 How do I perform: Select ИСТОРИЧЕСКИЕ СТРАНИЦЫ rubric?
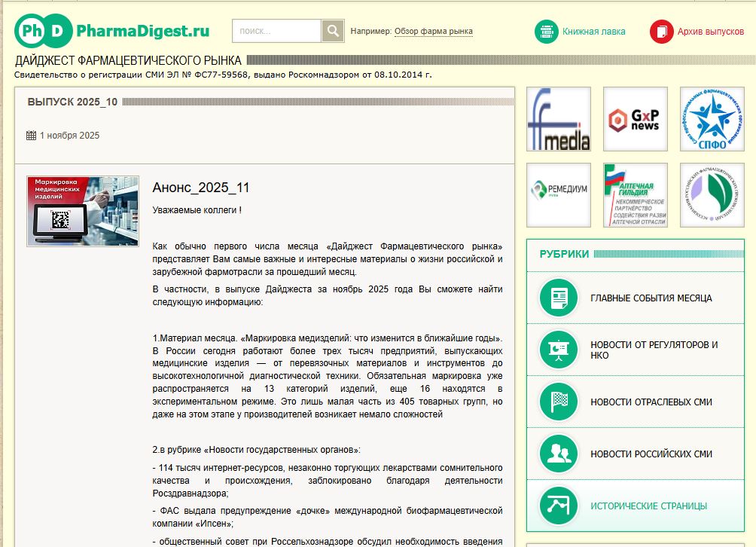click(648, 506)
